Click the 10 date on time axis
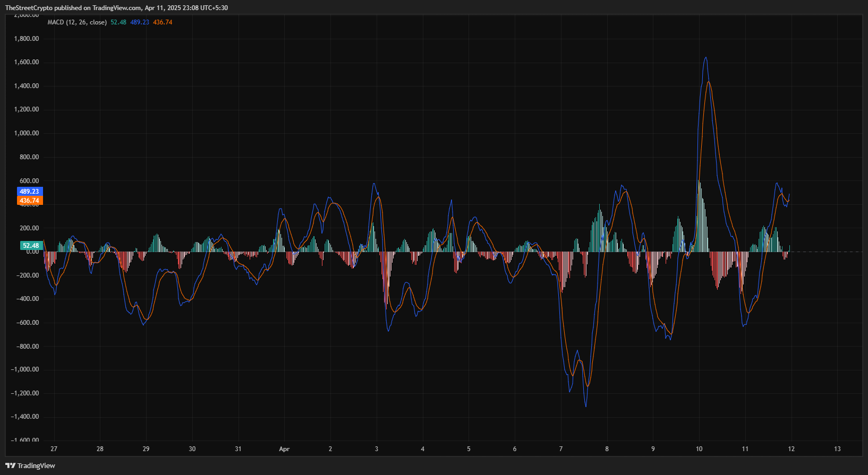The width and height of the screenshot is (868, 475). click(x=699, y=449)
